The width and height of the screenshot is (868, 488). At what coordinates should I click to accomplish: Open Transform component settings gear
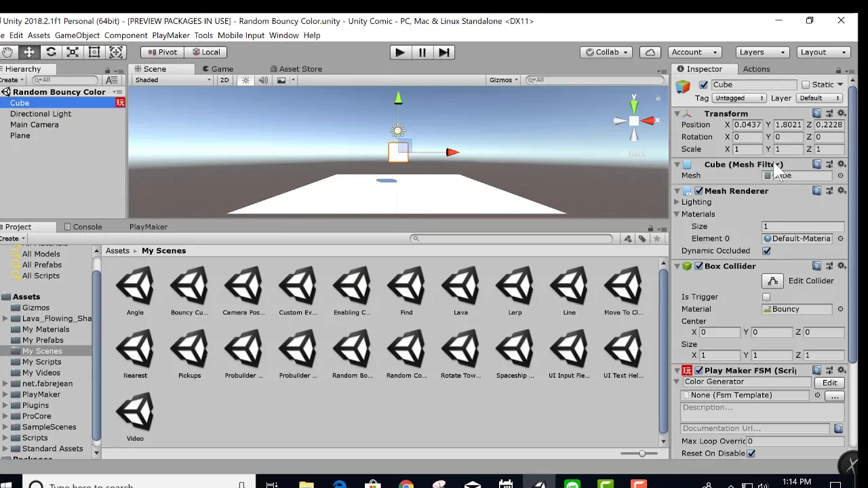coord(842,114)
